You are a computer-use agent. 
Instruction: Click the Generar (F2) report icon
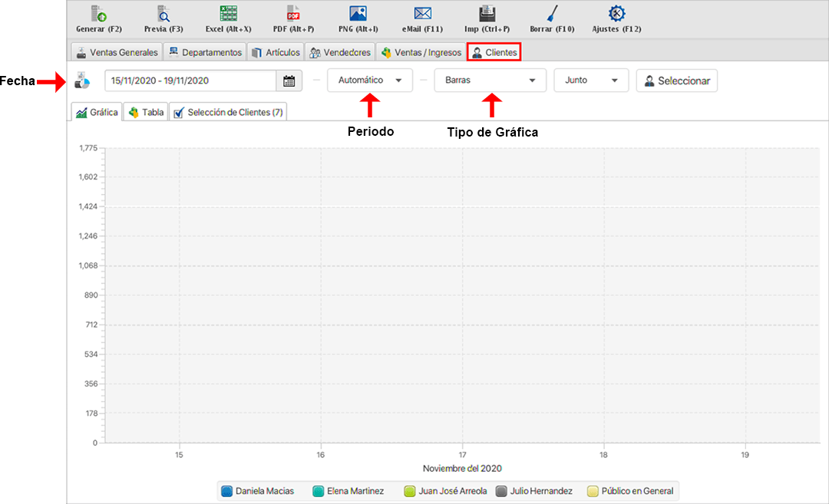pyautogui.click(x=99, y=14)
